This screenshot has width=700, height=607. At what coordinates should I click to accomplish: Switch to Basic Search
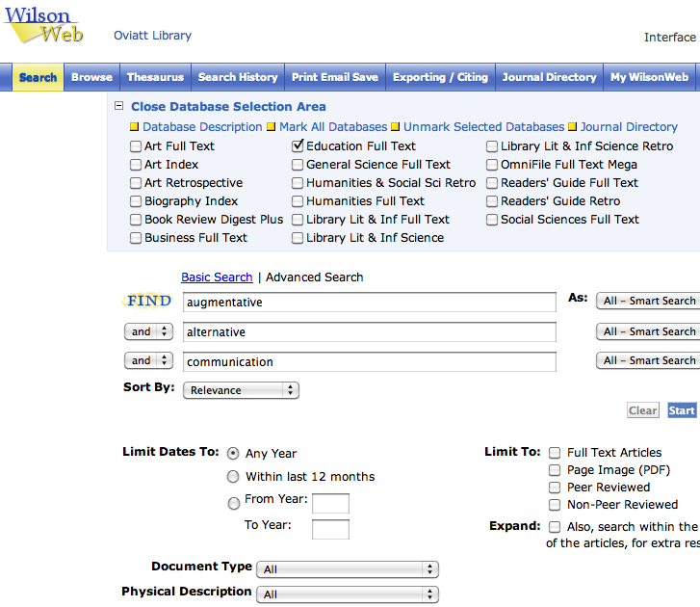[217, 277]
